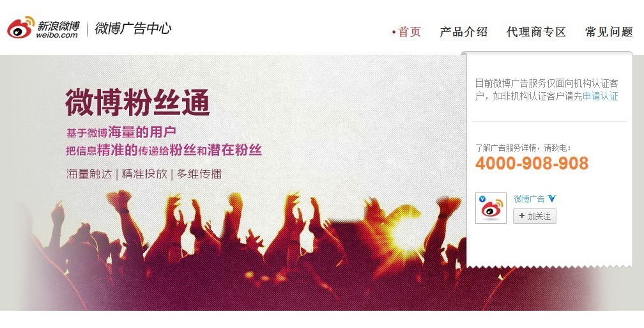Click the plus sign inside 加关注
Viewport: 644px width, 328px height.
tap(521, 216)
